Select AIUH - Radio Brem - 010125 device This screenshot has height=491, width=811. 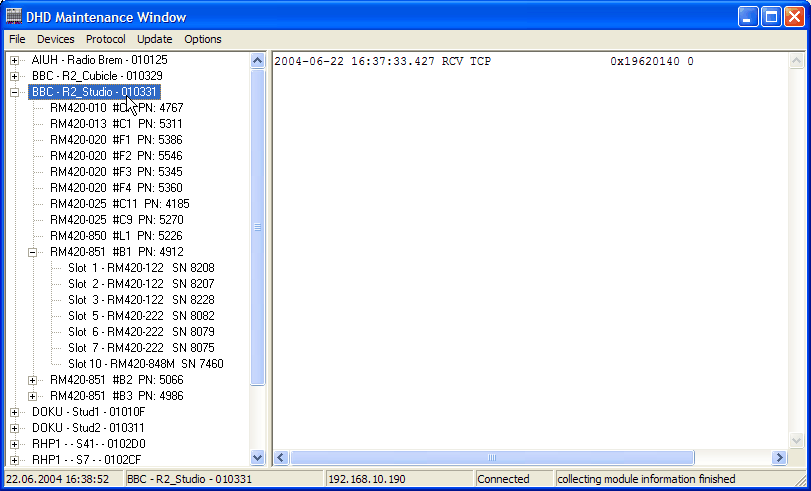click(99, 60)
